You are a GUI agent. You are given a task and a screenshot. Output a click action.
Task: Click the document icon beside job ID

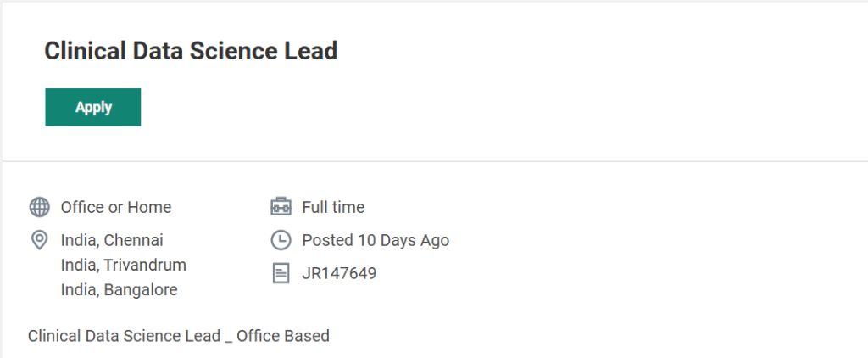281,273
